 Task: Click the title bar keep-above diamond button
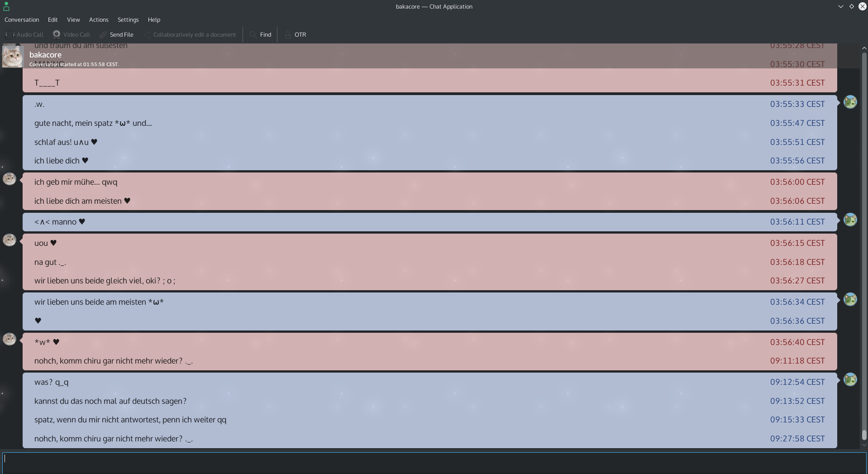click(851, 6)
